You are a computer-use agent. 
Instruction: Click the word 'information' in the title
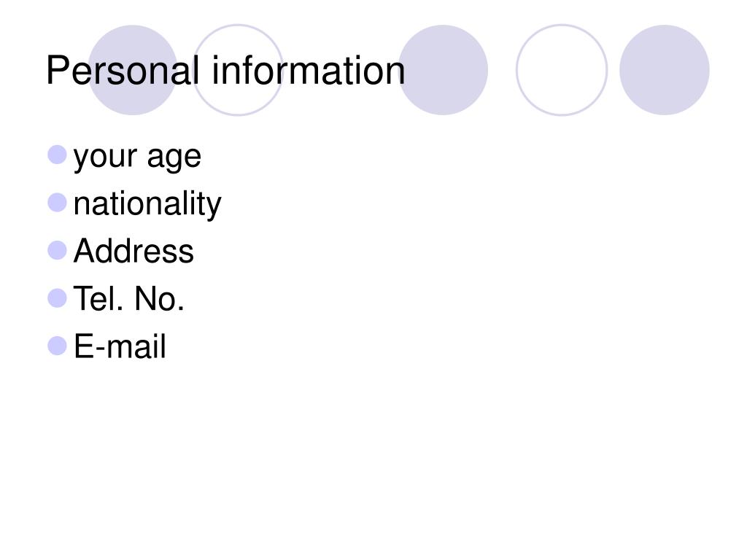pyautogui.click(x=309, y=71)
